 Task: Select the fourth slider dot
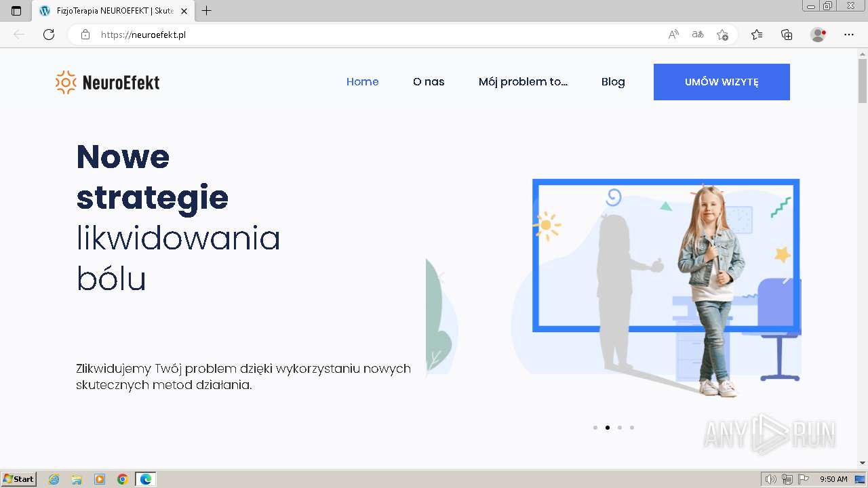click(632, 428)
